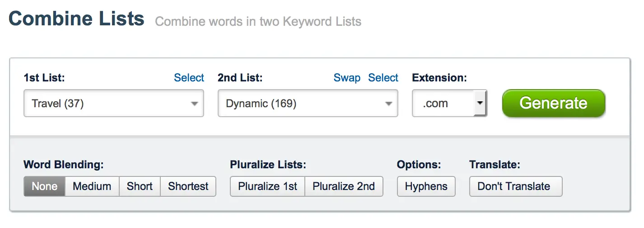Click Select link above 2nd List

pos(383,78)
